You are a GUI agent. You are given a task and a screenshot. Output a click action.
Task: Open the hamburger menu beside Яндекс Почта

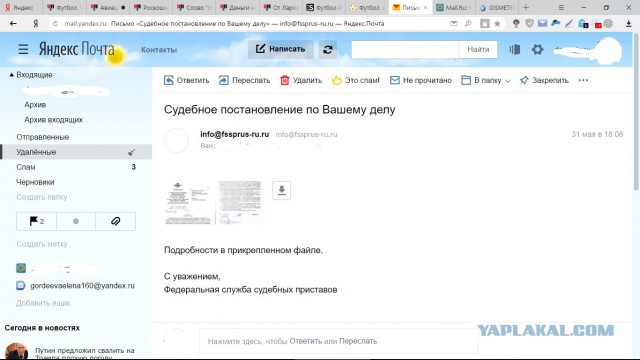(x=23, y=49)
